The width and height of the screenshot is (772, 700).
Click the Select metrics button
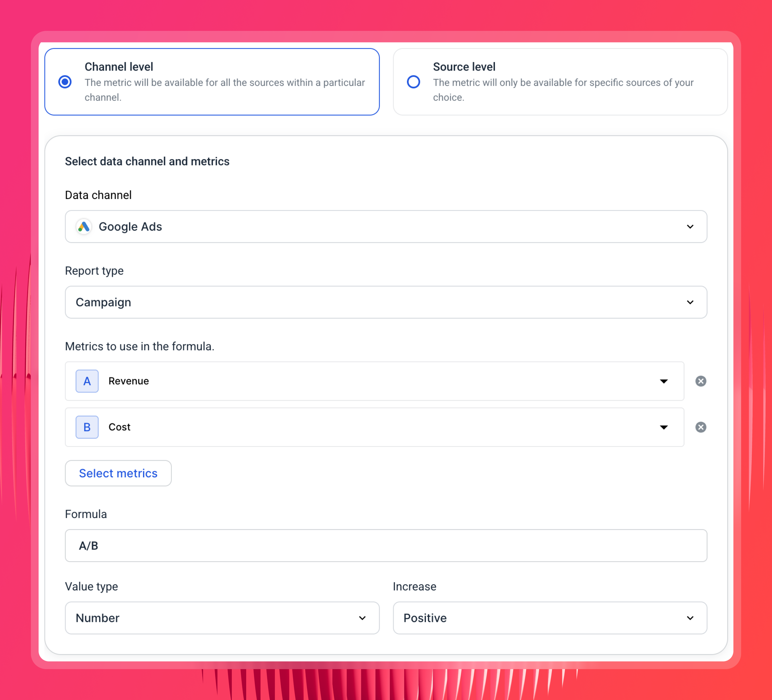point(118,473)
